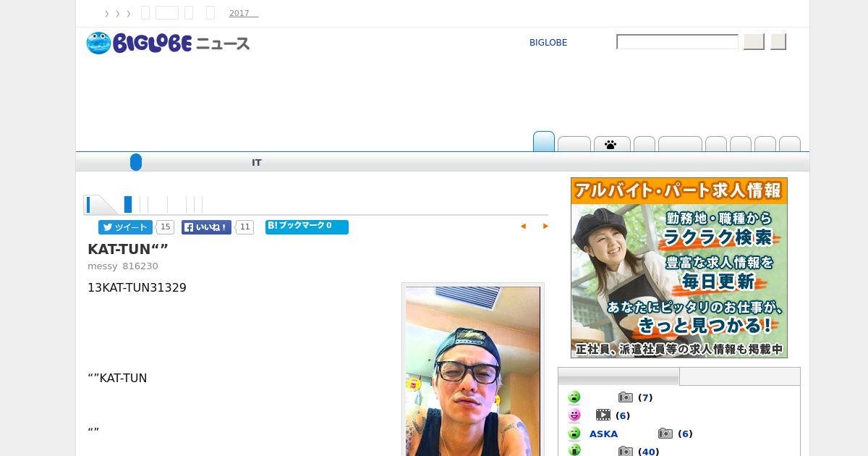View the Facebook like count bubble showing 11

click(244, 227)
